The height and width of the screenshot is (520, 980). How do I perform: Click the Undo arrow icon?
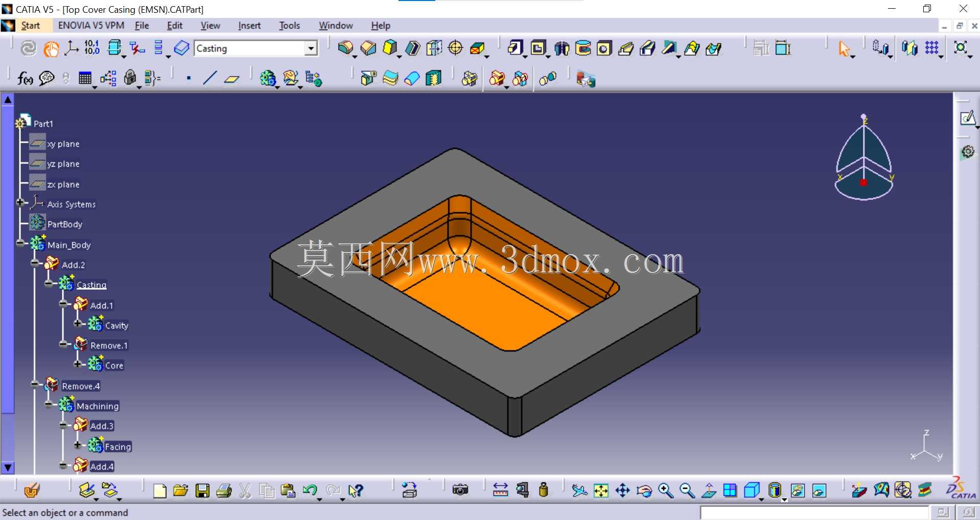click(310, 491)
